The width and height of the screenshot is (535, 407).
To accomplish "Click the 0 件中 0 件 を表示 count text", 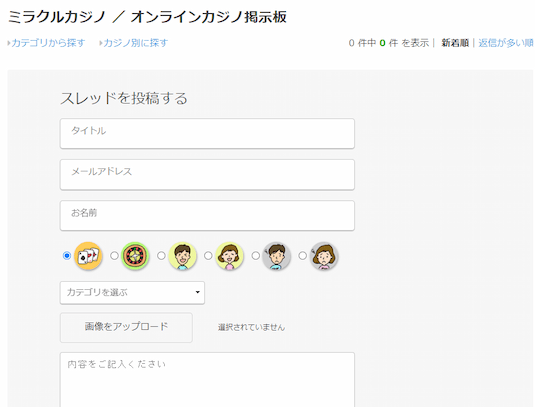I will (389, 43).
